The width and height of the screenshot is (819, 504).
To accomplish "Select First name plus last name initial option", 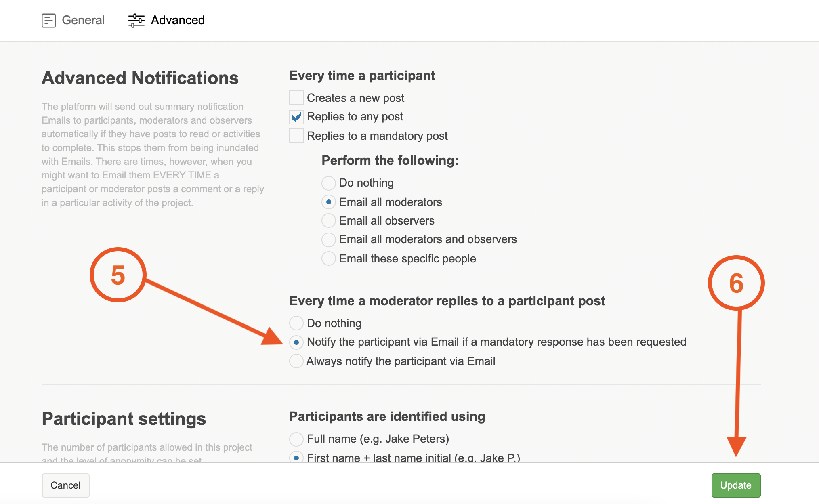I will coord(296,458).
